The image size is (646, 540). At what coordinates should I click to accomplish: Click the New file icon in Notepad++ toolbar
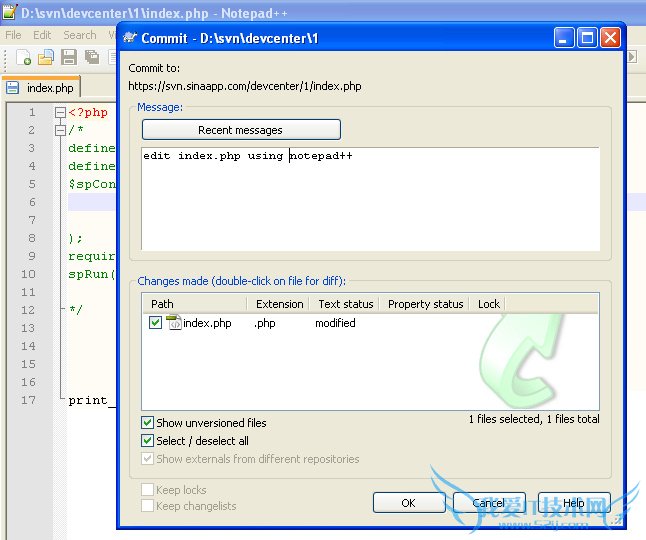(23, 57)
